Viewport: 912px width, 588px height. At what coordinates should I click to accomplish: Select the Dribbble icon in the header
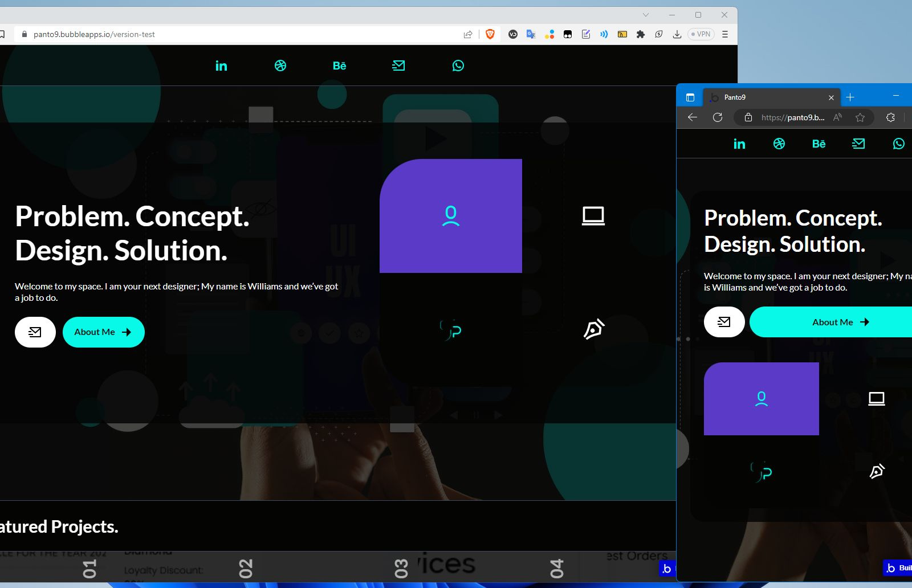[280, 66]
